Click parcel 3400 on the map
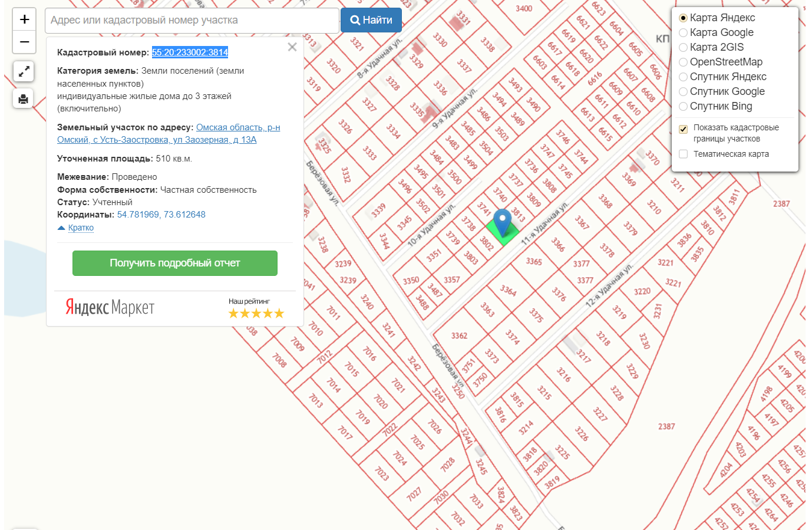Screen dimensions: 812x530 (524, 8)
